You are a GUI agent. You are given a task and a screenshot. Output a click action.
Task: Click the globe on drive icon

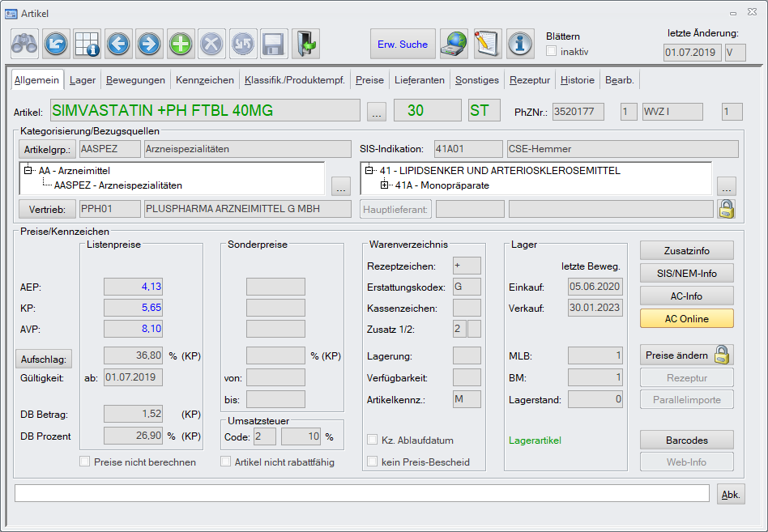[454, 44]
